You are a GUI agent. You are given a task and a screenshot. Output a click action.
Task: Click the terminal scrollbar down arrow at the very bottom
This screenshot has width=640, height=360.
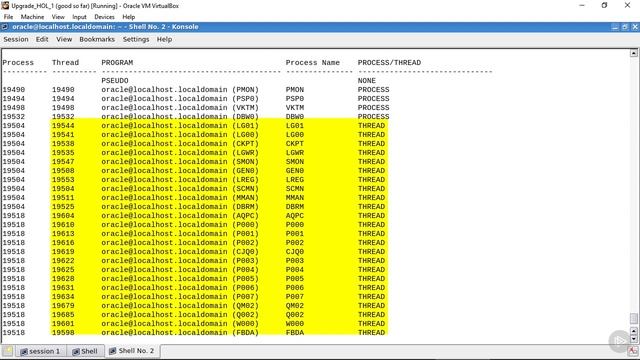pyautogui.click(x=633, y=339)
